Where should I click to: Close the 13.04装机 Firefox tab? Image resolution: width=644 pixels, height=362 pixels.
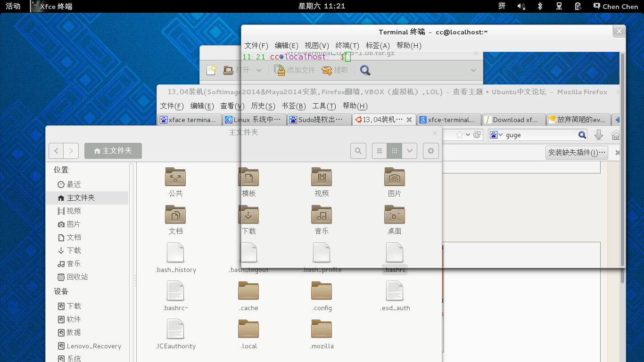tap(409, 120)
